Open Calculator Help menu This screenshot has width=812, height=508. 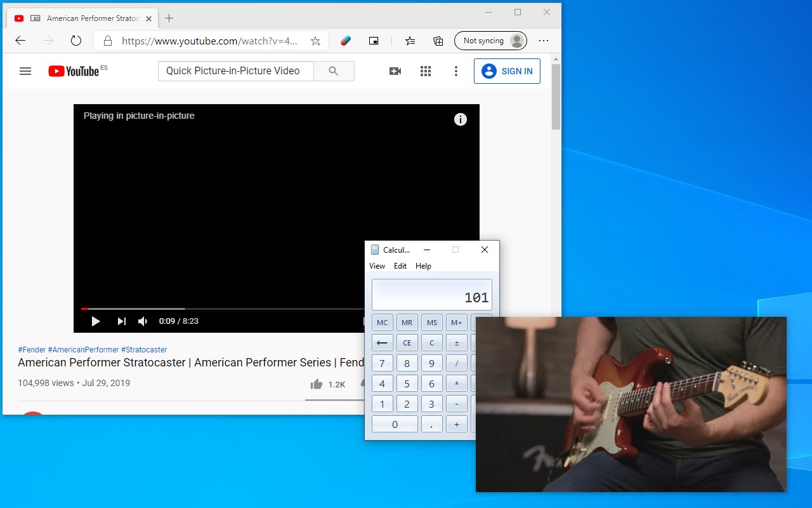pos(423,266)
